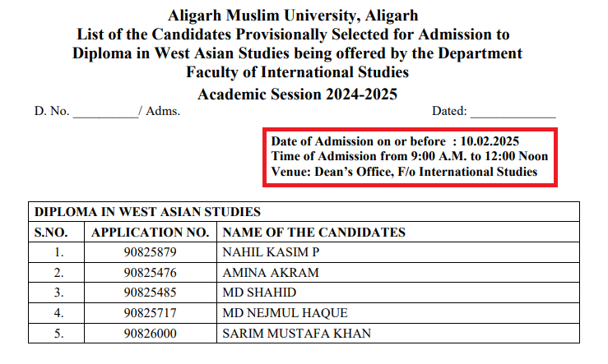Select the name NAHIL KASIM P
This screenshot has width=608, height=364.
point(260,252)
